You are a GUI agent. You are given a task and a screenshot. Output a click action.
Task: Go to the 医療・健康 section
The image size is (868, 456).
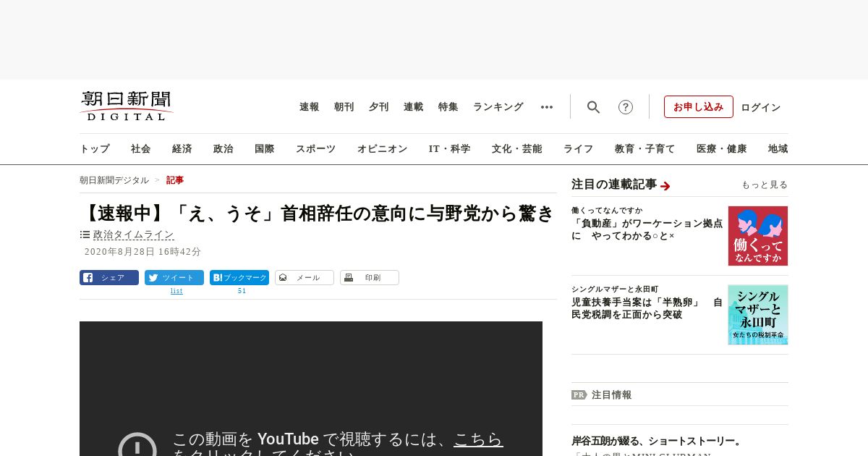point(722,148)
